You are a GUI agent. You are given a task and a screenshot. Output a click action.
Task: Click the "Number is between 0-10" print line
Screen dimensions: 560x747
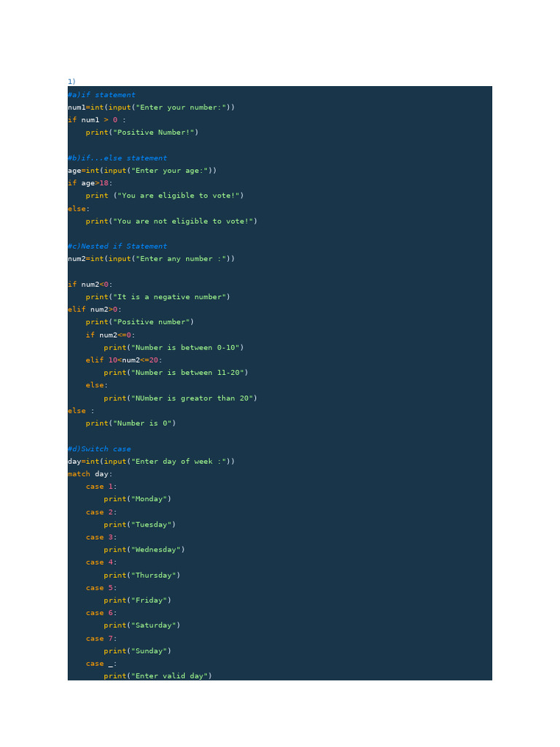click(x=174, y=348)
